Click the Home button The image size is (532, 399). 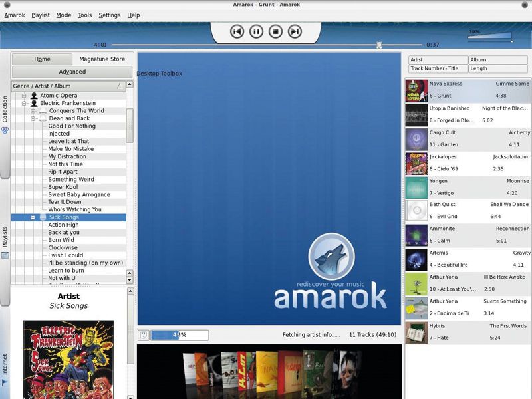(x=41, y=59)
